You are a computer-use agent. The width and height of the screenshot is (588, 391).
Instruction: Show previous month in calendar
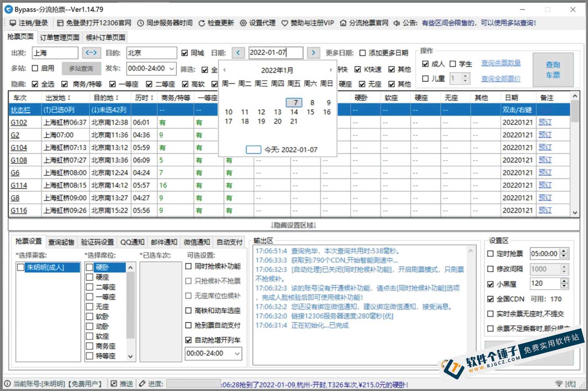225,70
